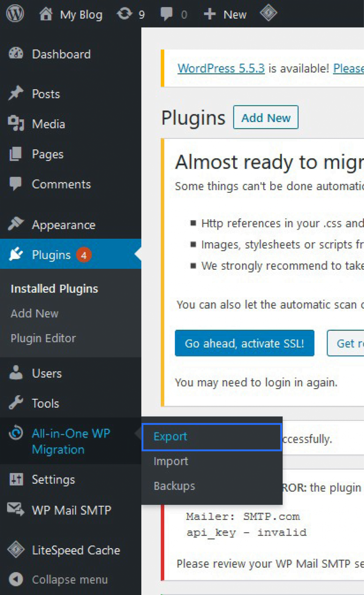Click the All-in-One WP Migration icon
Viewport: 364px width, 595px height.
tap(16, 433)
